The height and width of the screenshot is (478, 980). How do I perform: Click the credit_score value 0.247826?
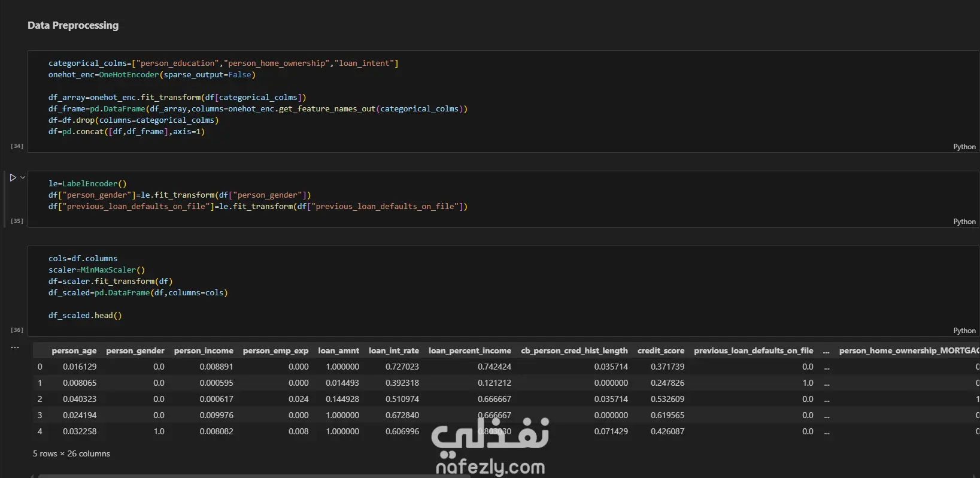pyautogui.click(x=668, y=383)
